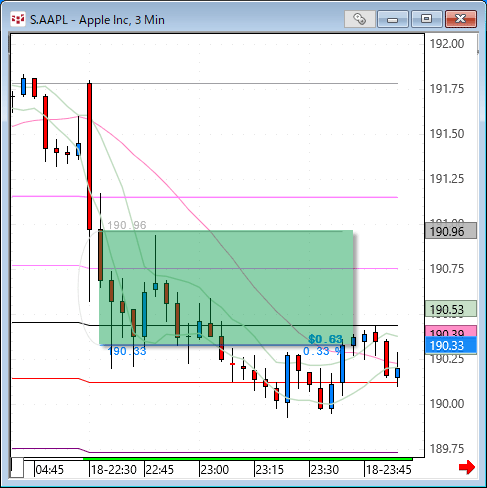Click the 18-23:45 time axis label
This screenshot has height=488, width=487.
[389, 470]
